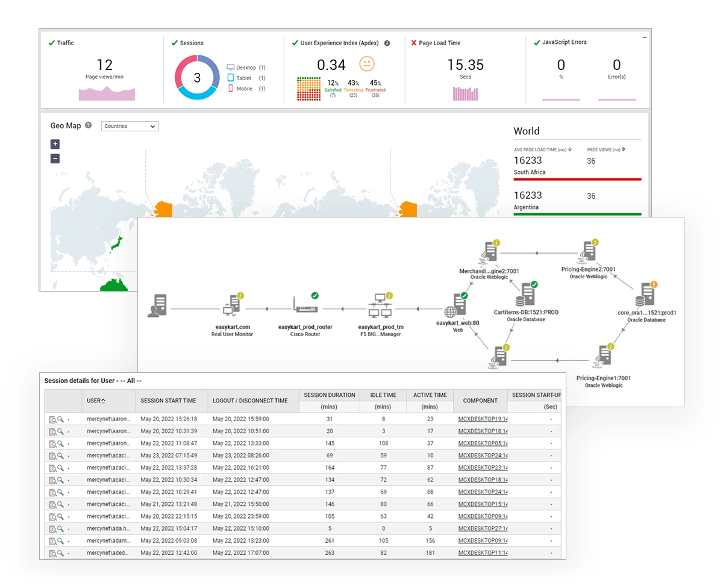This screenshot has height=588, width=723.
Task: Click the 0.34 Apdex score value
Action: pos(331,65)
